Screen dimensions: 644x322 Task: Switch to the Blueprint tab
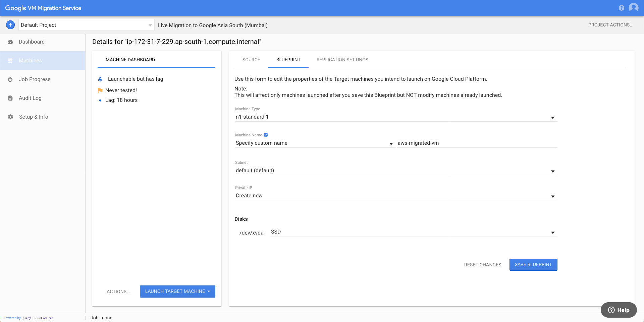(x=288, y=60)
